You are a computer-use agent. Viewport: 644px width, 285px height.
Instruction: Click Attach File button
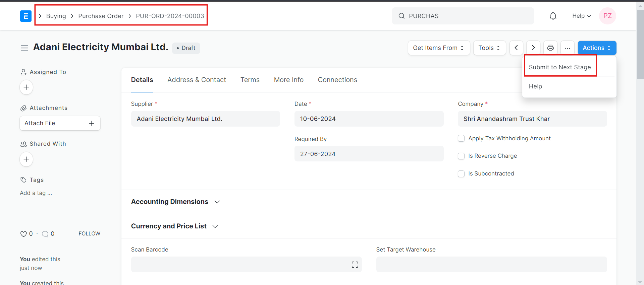pyautogui.click(x=60, y=123)
